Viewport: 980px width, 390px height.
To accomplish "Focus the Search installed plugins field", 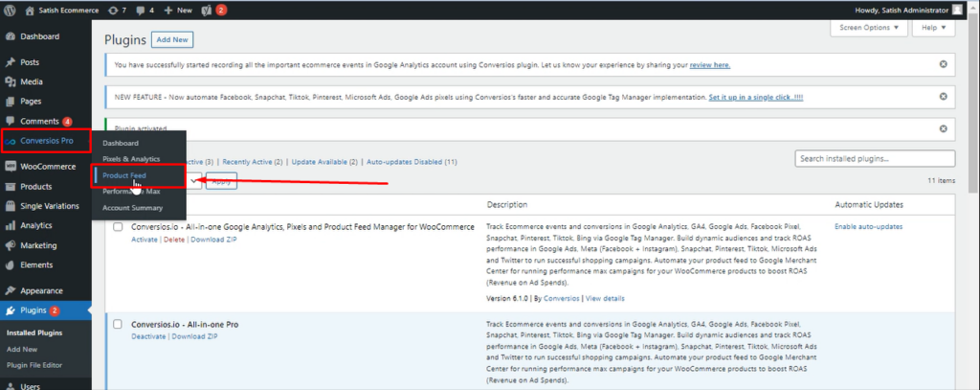I will pyautogui.click(x=875, y=159).
